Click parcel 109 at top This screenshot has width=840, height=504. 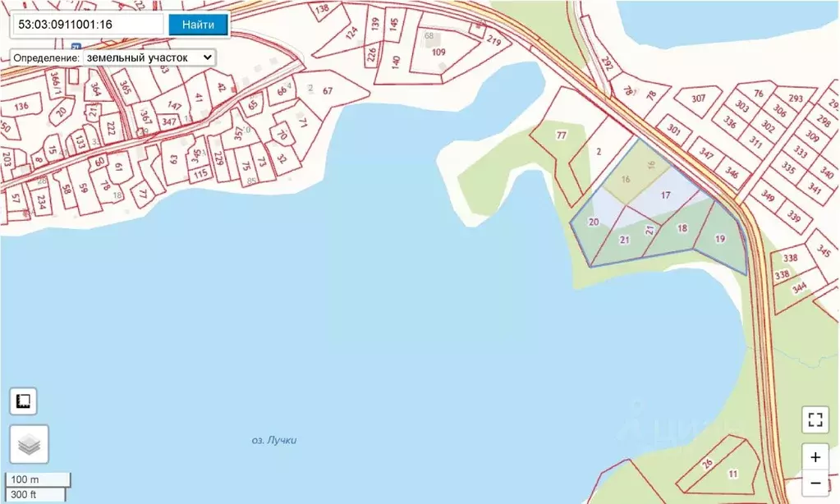pos(438,52)
